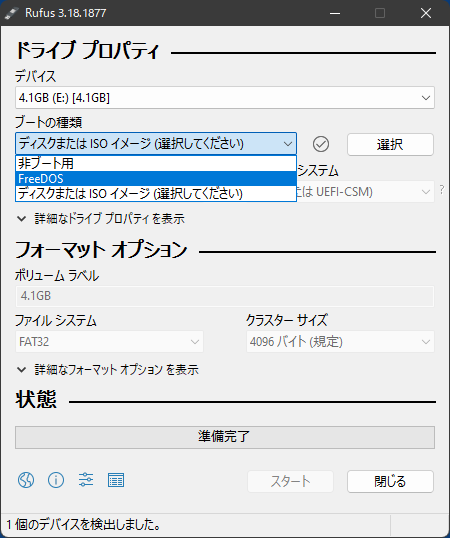Click the globe language icon
Screen dimensions: 450x538
pyautogui.click(x=26, y=480)
